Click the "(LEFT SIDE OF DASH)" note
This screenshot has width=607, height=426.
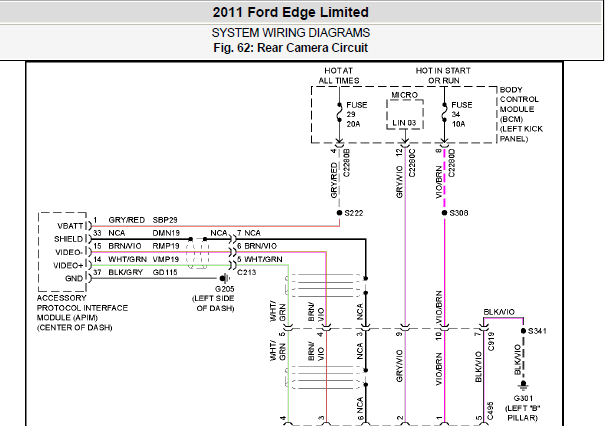point(213,304)
